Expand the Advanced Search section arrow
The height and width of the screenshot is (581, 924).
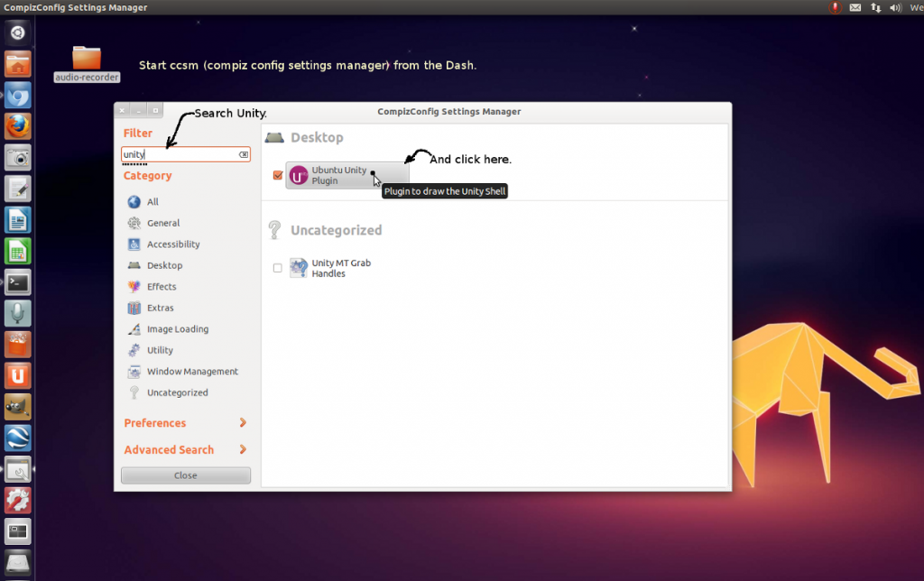point(243,449)
